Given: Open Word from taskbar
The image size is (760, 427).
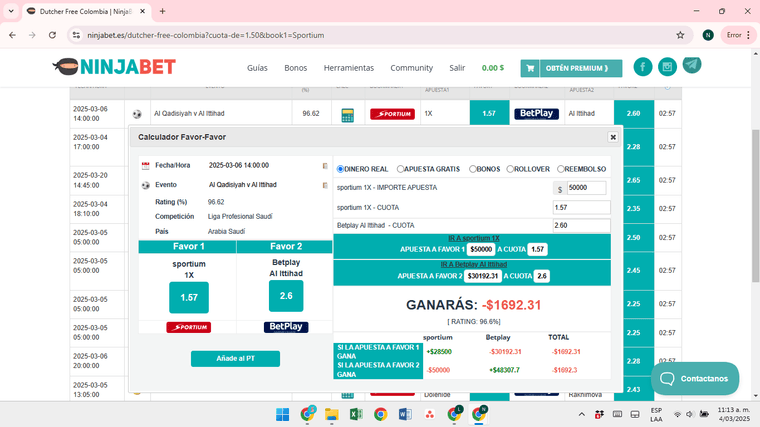Looking at the screenshot, I should (405, 414).
